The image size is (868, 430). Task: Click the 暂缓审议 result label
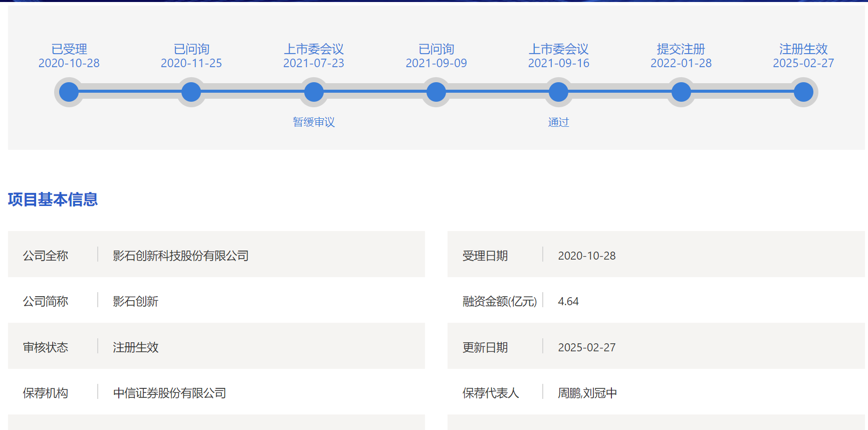pos(314,122)
